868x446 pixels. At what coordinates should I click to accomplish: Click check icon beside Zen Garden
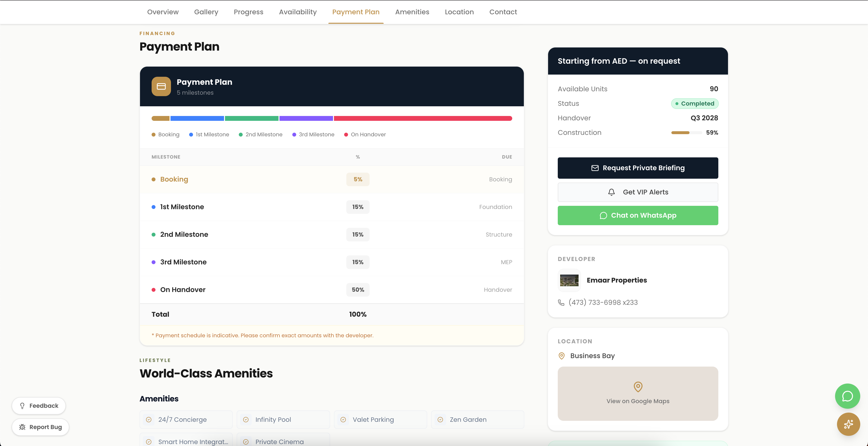tap(440, 420)
